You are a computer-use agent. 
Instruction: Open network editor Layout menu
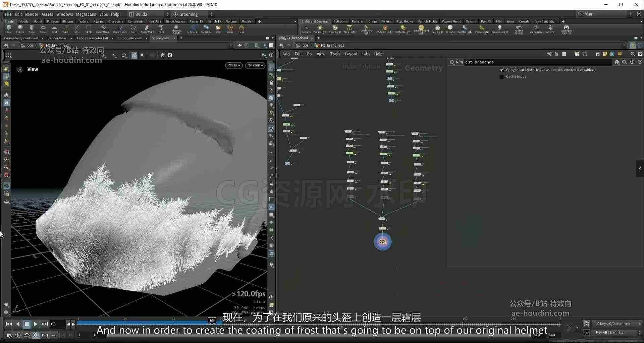[351, 54]
